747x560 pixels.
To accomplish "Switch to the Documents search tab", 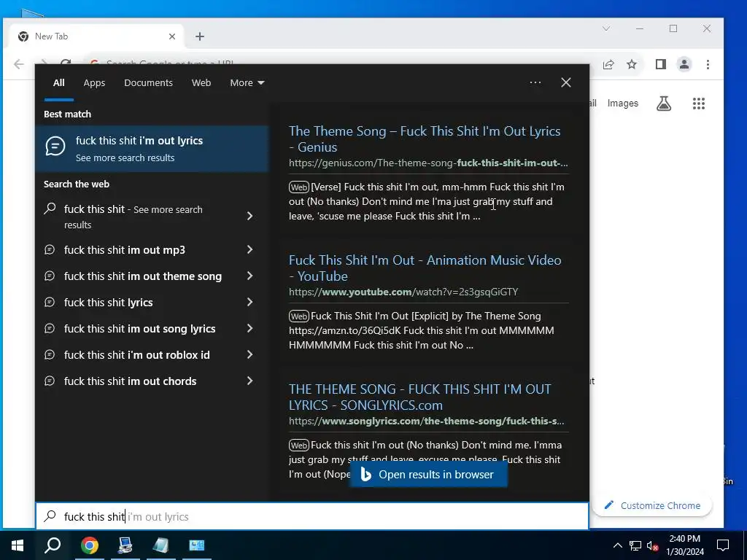I will 148,82.
